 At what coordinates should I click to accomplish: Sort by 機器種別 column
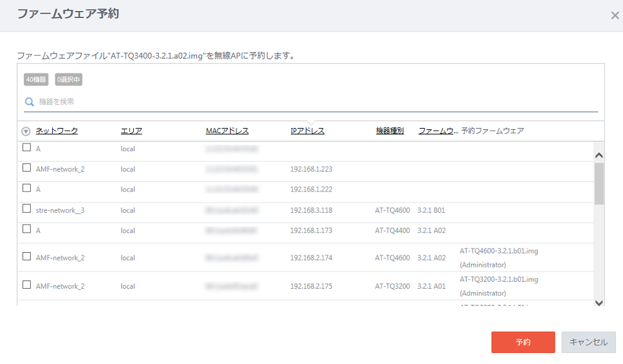[390, 131]
